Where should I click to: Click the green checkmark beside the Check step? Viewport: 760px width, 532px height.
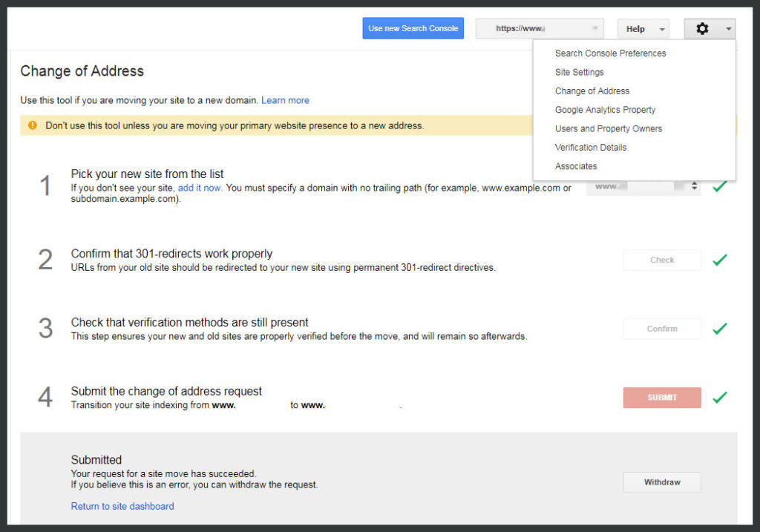pyautogui.click(x=720, y=260)
